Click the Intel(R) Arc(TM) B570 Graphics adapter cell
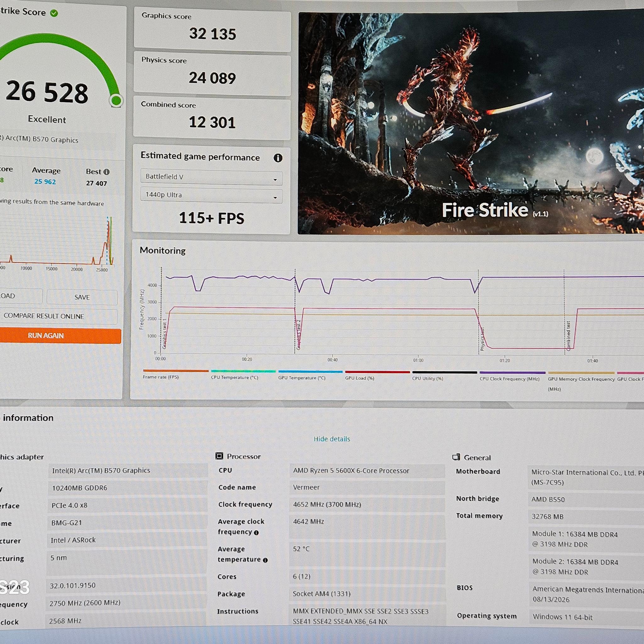The height and width of the screenshot is (644, 644). click(x=128, y=470)
